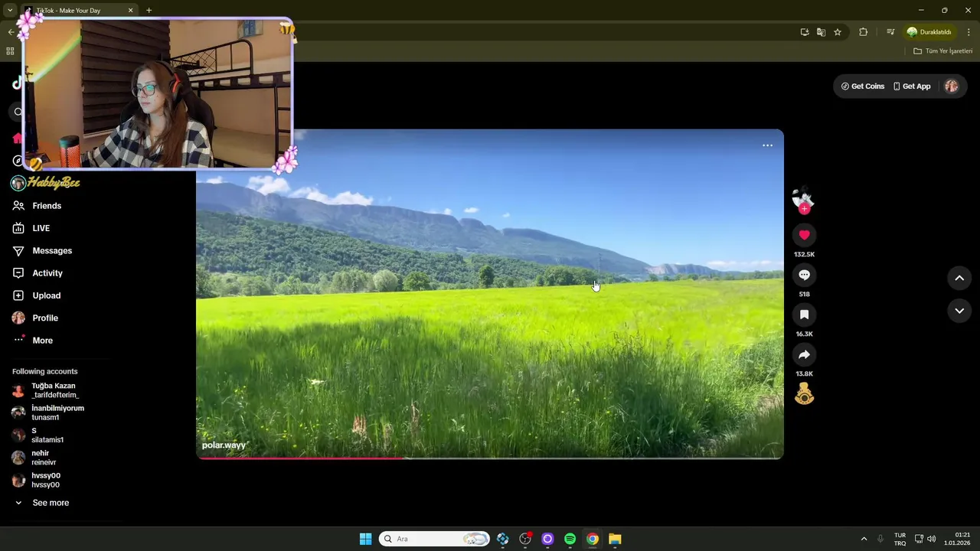Open the Chrome apps grid icon
Screen dimensions: 980x551
(10, 51)
